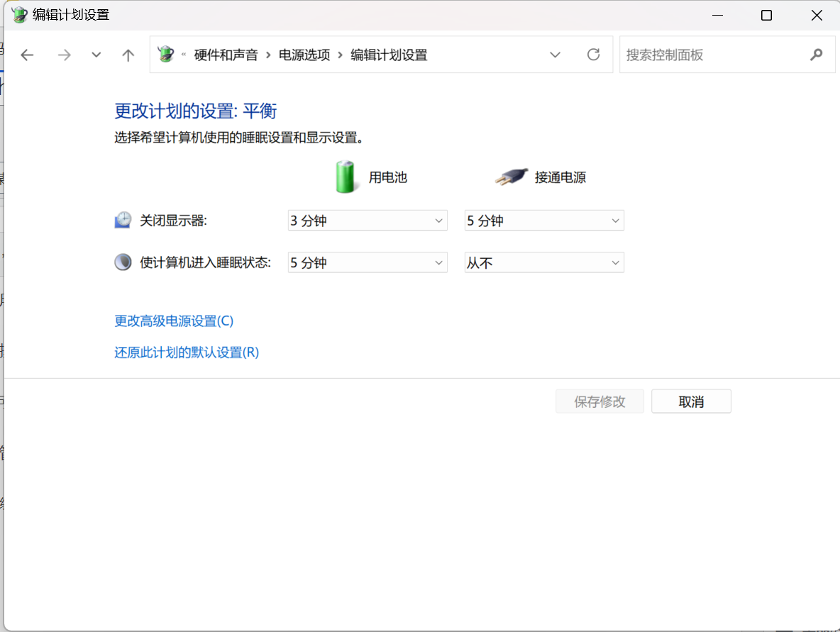
Task: Refresh the control panel page
Action: pos(594,55)
